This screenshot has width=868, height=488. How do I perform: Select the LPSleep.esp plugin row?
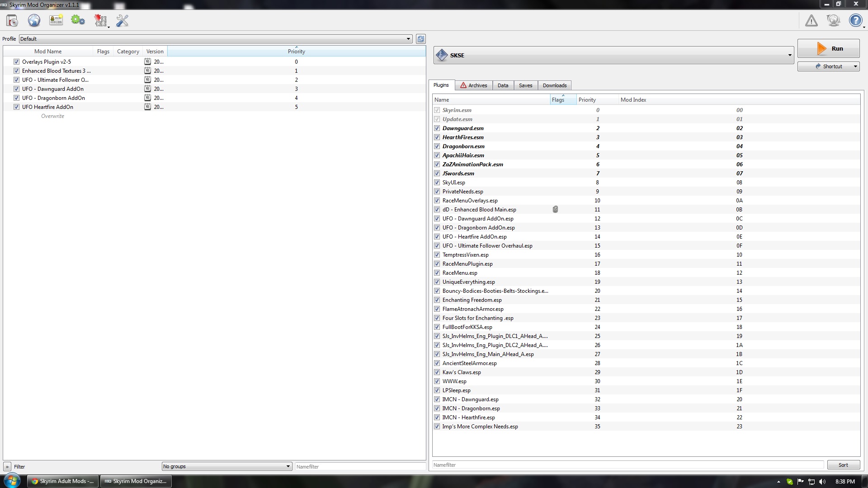pos(646,390)
